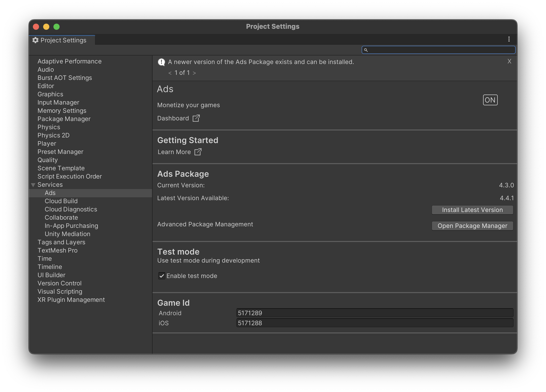Select Quality settings
Screen dimensions: 546x392
pos(48,160)
